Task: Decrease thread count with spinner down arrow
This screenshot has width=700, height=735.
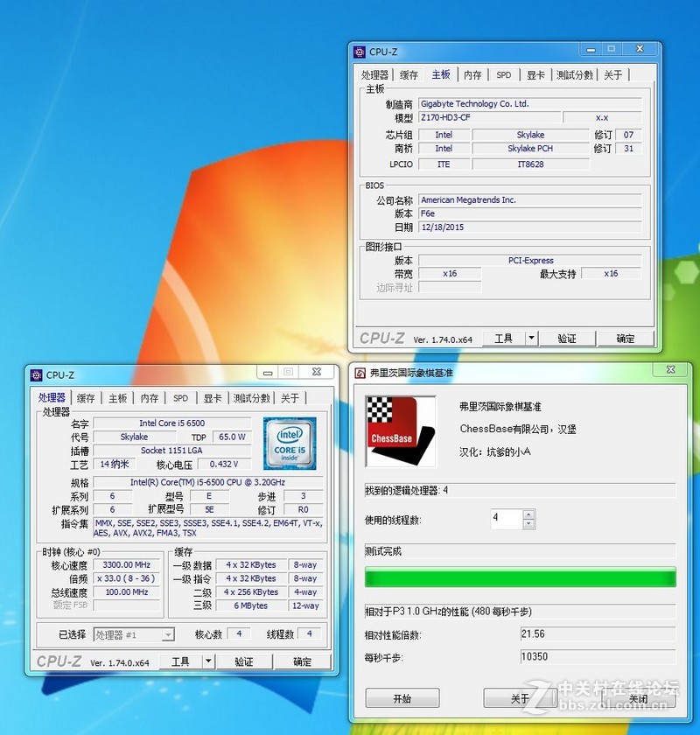Action: 528,524
